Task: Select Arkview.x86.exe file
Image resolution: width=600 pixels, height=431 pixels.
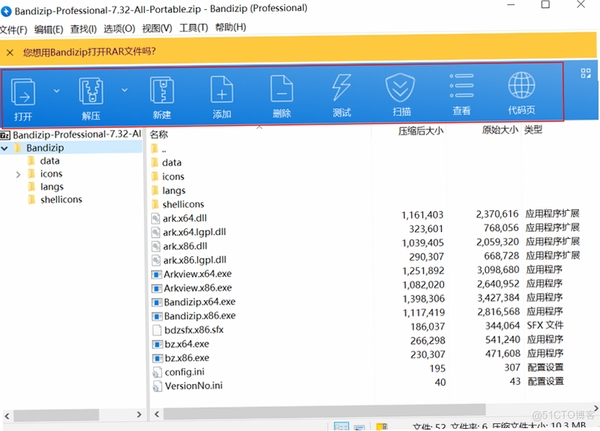Action: point(198,288)
